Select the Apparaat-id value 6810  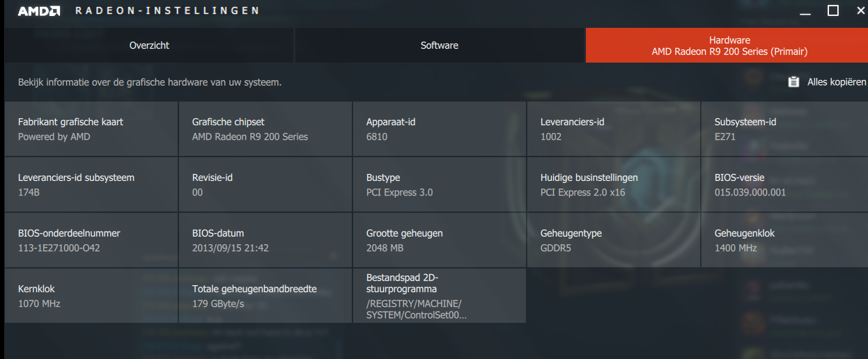(377, 137)
